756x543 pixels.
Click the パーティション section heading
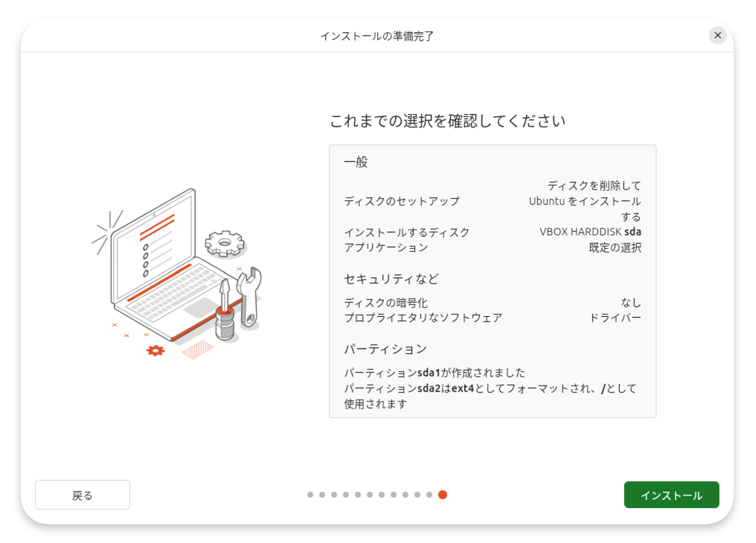tap(385, 349)
